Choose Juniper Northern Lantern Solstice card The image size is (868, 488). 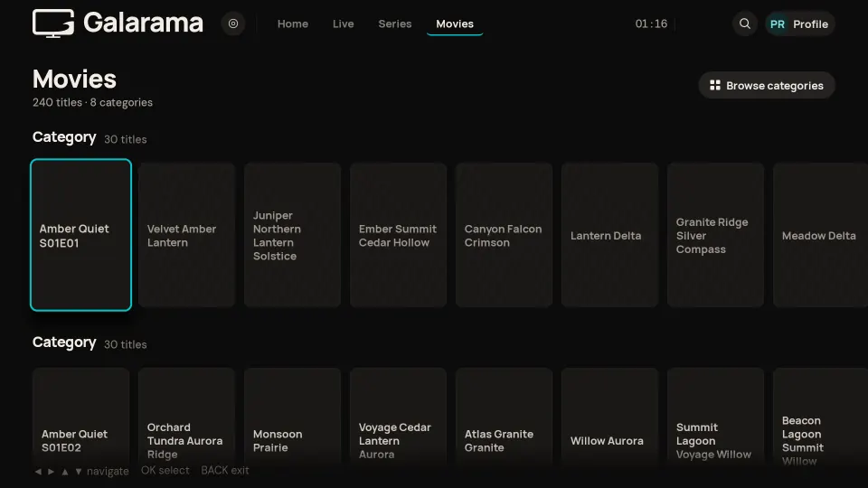click(x=292, y=235)
